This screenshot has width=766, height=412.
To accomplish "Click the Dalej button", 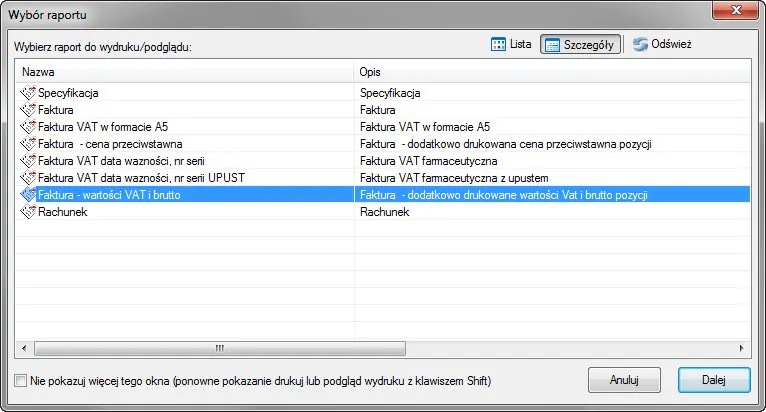I will (x=714, y=380).
